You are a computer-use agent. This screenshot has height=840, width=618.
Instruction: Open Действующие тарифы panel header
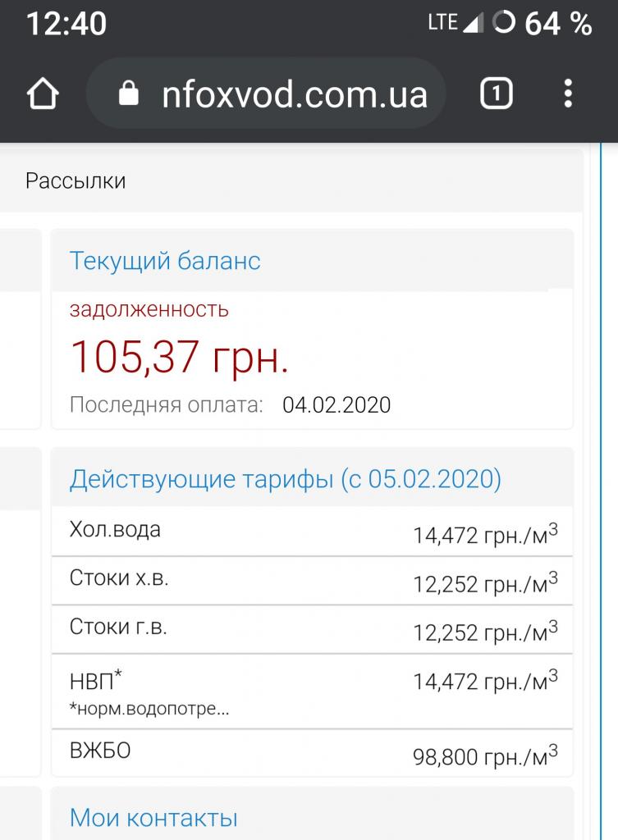point(285,478)
